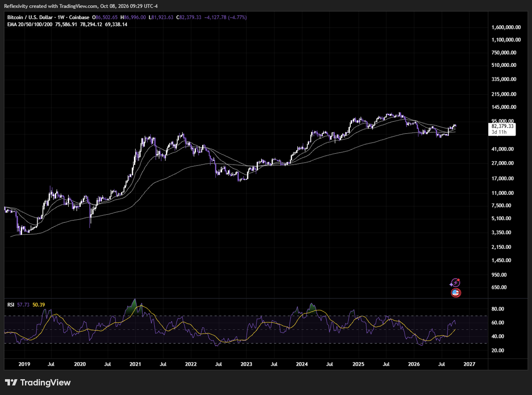Screen dimensions: 532x395
Task: Open the TradingView logo at bottom left
Action: click(38, 383)
